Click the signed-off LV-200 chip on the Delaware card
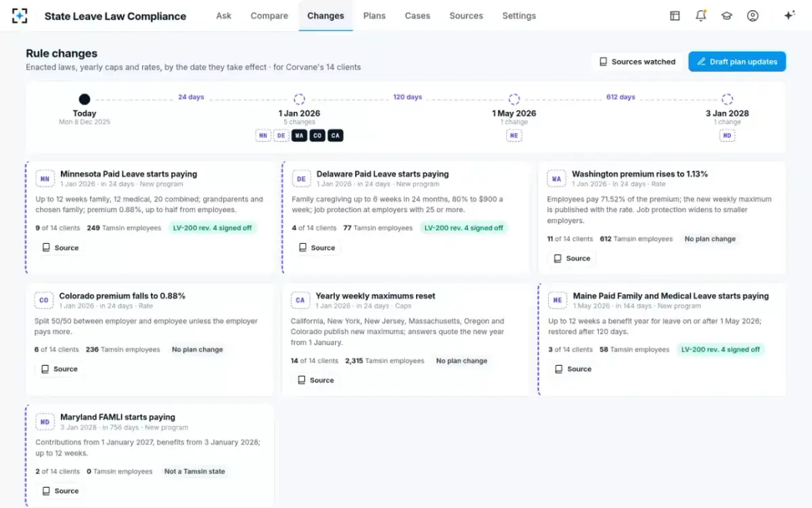Screen dimensions: 812x508 tap(464, 228)
